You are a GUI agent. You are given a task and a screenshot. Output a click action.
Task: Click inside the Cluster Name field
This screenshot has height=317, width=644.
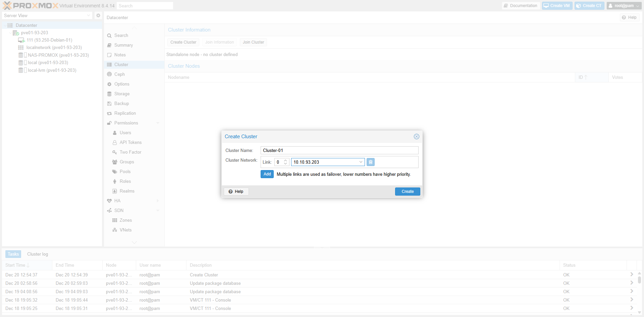[339, 150]
